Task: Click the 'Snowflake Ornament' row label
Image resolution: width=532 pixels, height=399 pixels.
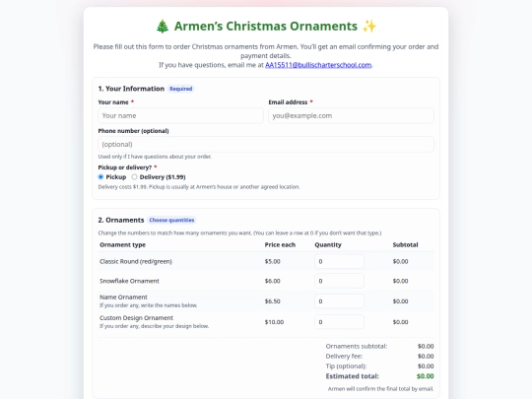Action: pos(129,281)
